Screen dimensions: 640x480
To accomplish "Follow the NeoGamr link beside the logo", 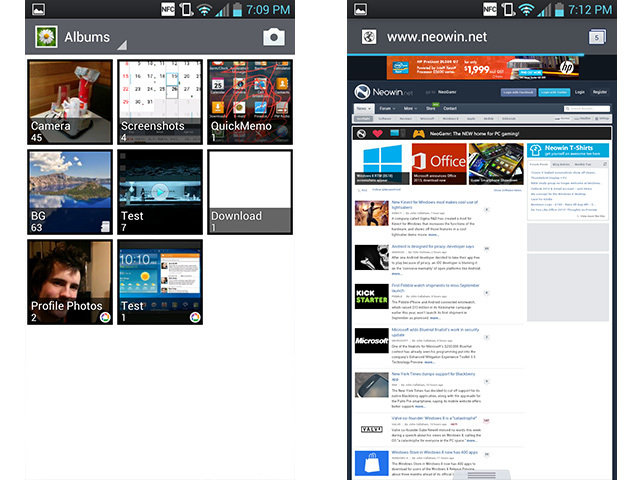I will (447, 92).
